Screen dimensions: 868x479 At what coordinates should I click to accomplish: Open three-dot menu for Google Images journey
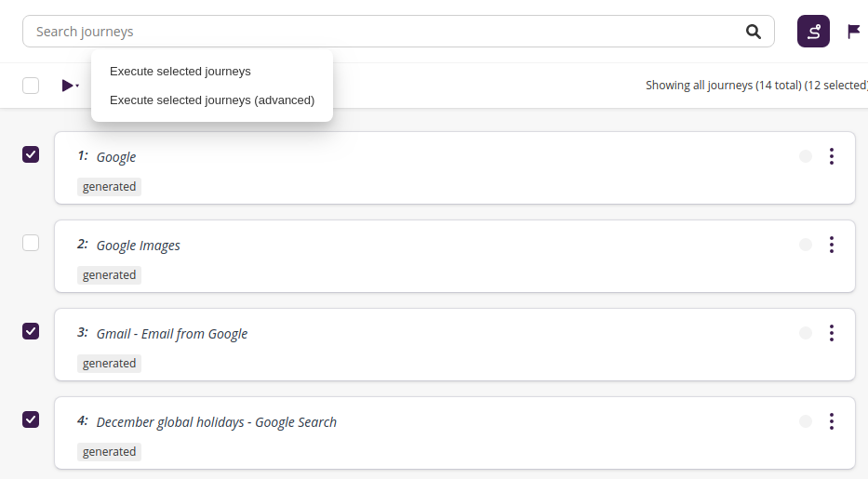click(831, 245)
